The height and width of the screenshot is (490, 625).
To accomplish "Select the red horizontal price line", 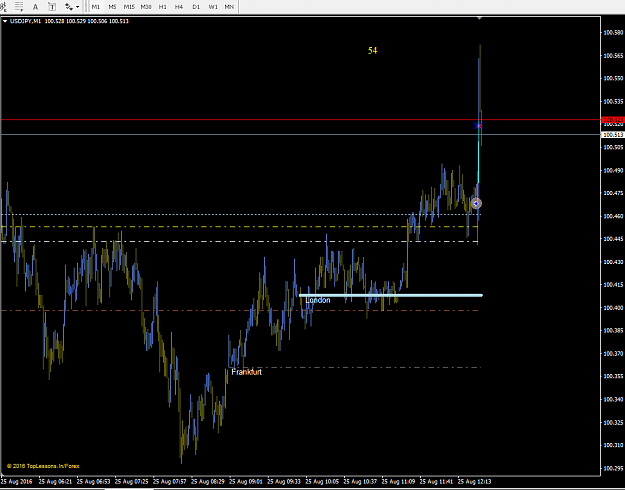I will (x=300, y=119).
